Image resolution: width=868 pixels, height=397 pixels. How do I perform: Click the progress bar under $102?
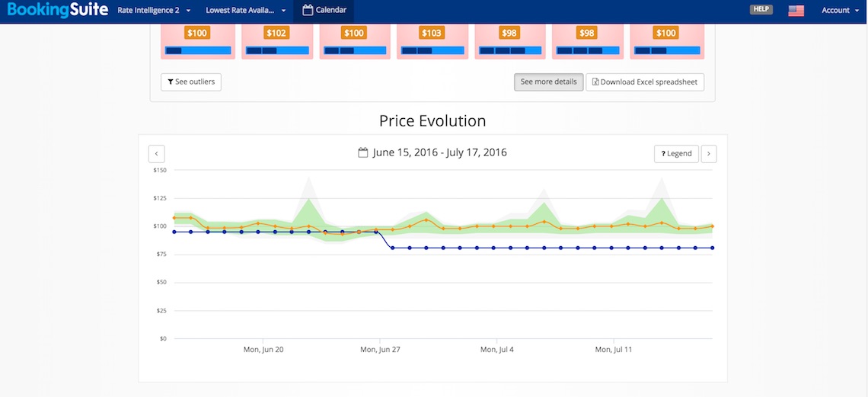[277, 50]
